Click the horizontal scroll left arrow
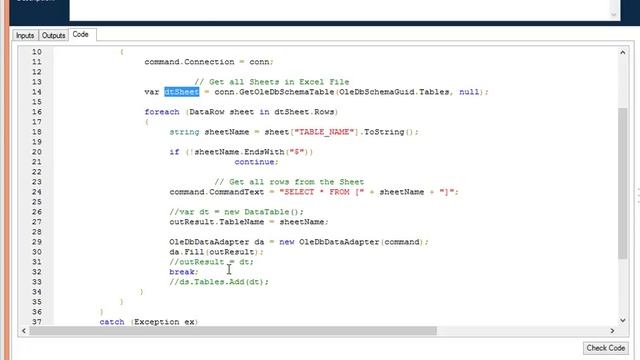 pyautogui.click(x=24, y=331)
